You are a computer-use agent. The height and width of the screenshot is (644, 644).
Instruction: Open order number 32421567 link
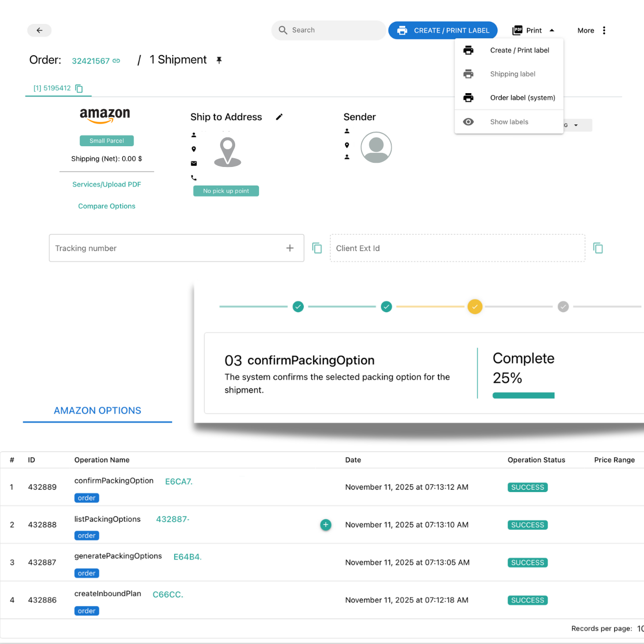(x=91, y=61)
